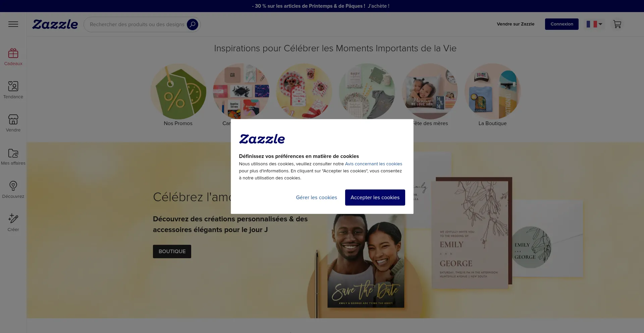The width and height of the screenshot is (644, 333).
Task: Open Avis concernant les cookies link
Action: click(x=373, y=164)
